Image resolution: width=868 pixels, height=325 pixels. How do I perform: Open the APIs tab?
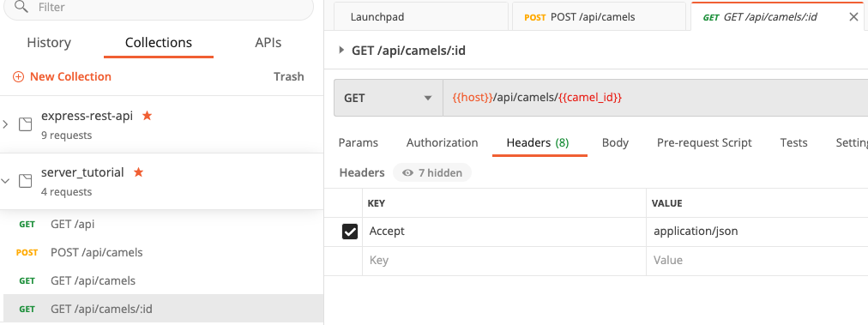(x=268, y=43)
